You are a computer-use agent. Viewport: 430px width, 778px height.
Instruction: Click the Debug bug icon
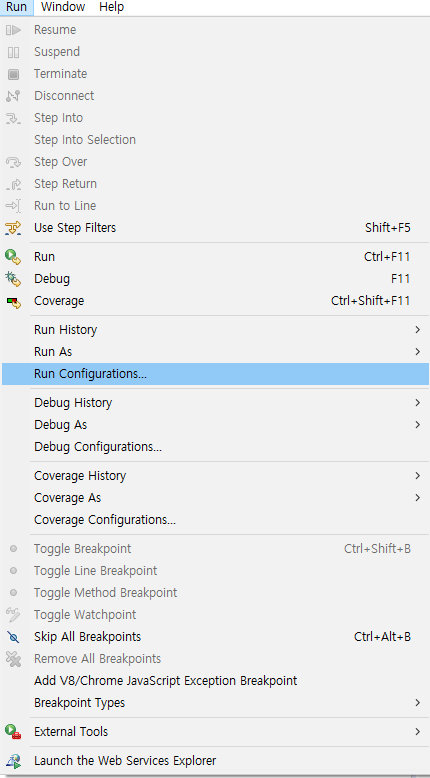pos(13,279)
